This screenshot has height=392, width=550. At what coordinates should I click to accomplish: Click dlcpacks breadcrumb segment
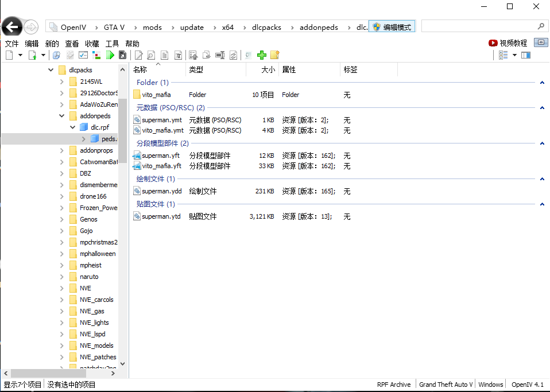(x=266, y=28)
